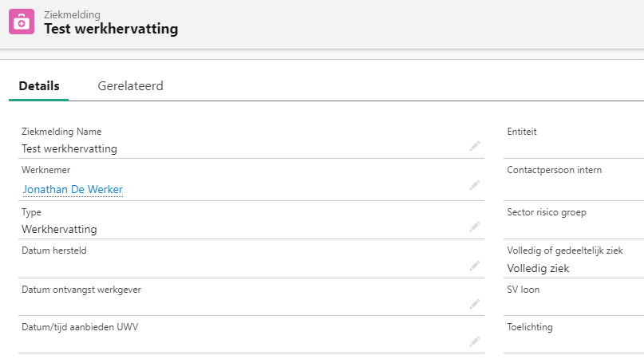Click the Volledig ziek field value
Image resolution: width=644 pixels, height=359 pixels.
tap(538, 268)
